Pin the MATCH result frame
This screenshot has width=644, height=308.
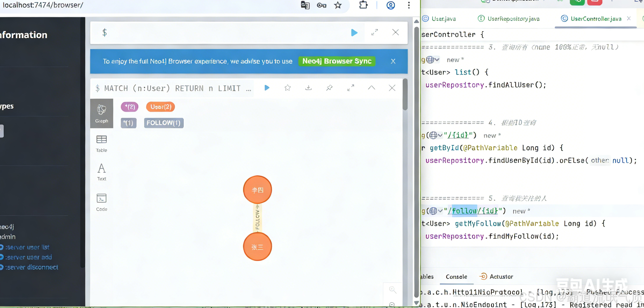pos(329,88)
